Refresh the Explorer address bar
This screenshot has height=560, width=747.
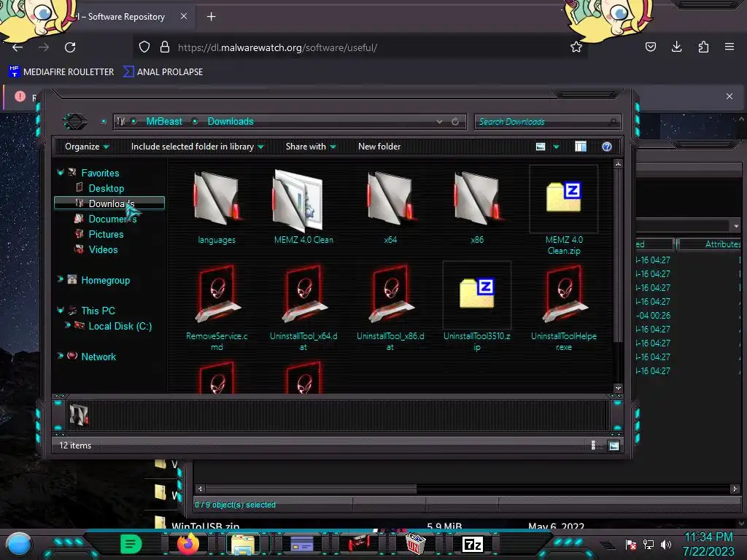click(x=455, y=122)
